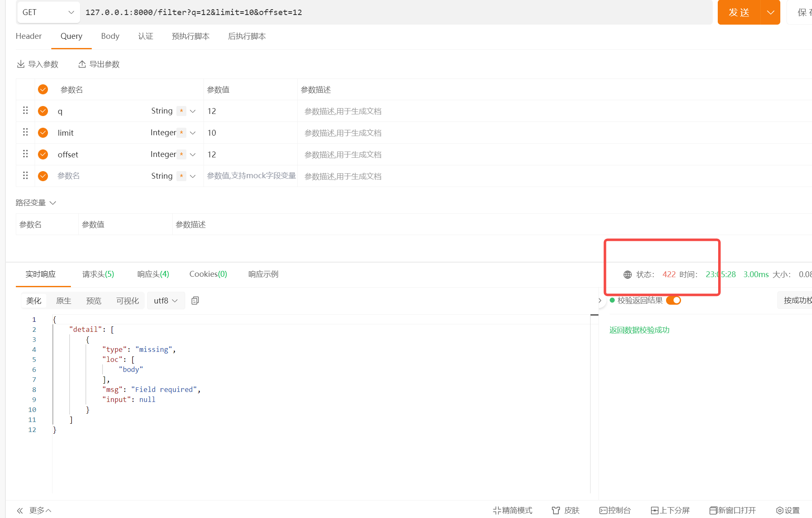Click the skin (皮肤) shirt icon
The height and width of the screenshot is (518, 812).
(x=556, y=510)
